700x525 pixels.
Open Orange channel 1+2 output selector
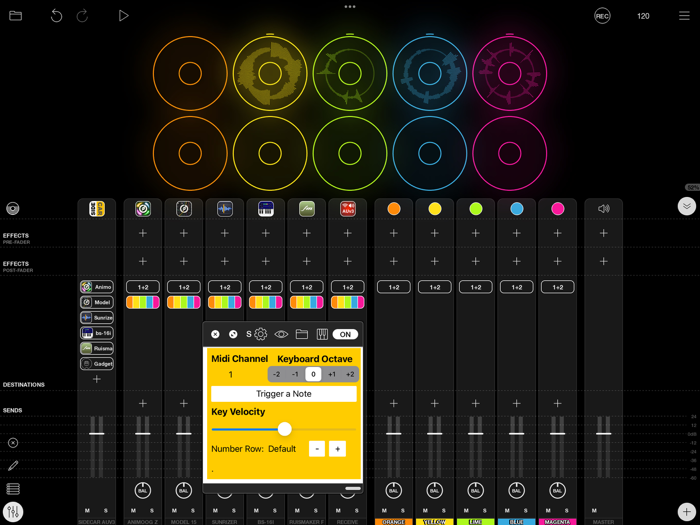394,287
